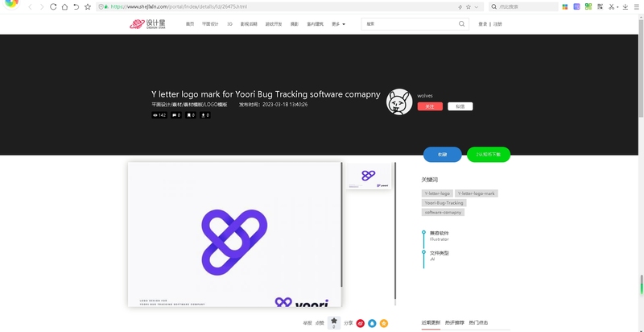Image resolution: width=644 pixels, height=332 pixels.
Task: Click the 登录 login link
Action: 482,24
